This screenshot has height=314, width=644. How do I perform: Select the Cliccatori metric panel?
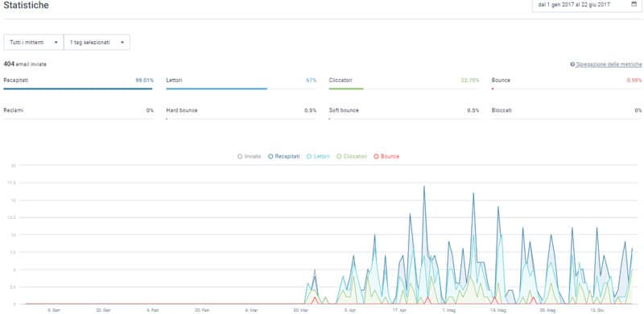tap(404, 84)
